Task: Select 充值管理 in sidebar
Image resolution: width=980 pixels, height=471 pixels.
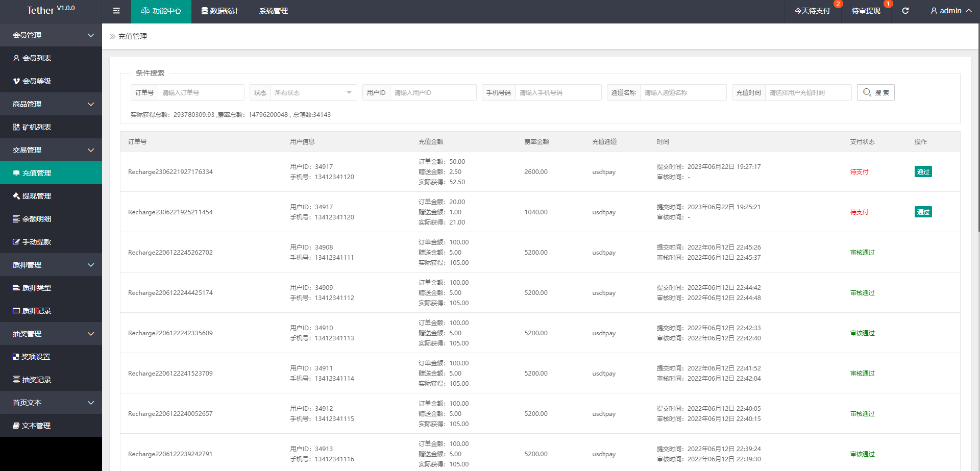Action: point(51,173)
